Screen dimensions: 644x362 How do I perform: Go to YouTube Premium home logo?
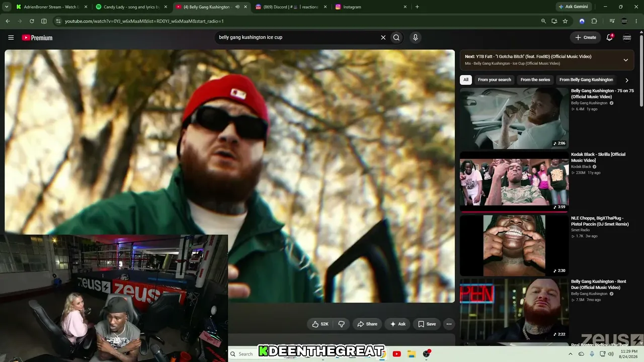pyautogui.click(x=37, y=38)
